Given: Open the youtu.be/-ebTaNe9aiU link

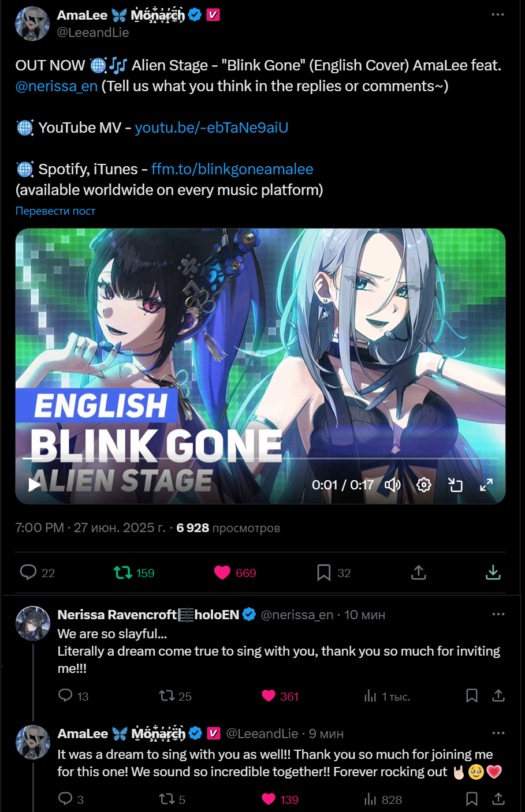Looking at the screenshot, I should (x=211, y=128).
